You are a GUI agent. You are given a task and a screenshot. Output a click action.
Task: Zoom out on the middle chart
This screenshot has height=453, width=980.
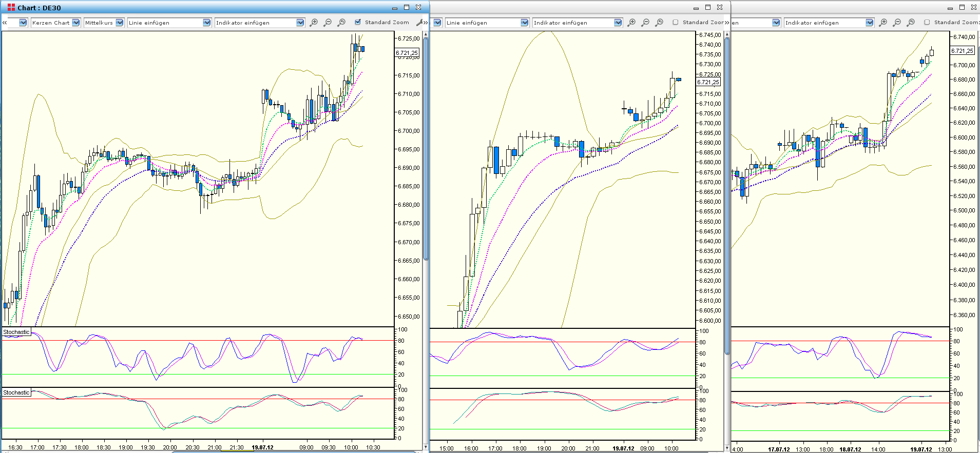[645, 23]
